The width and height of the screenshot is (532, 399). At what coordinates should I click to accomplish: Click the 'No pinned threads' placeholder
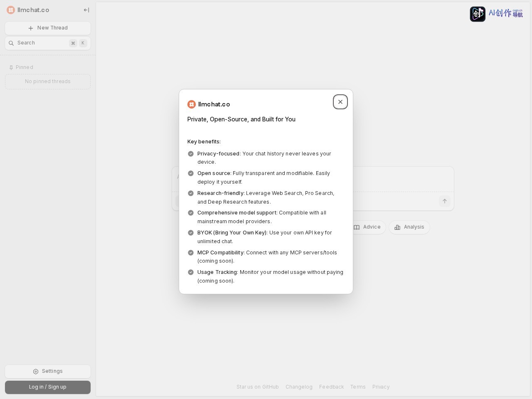(48, 81)
